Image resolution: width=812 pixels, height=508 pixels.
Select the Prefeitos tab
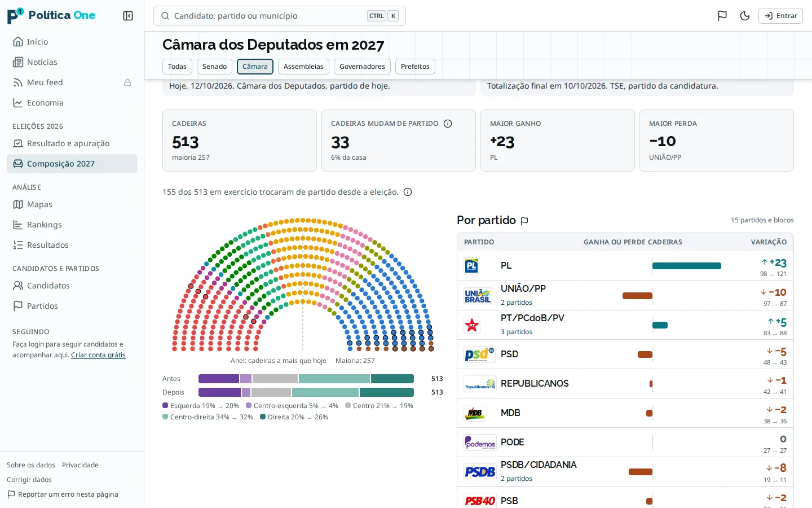pos(415,67)
